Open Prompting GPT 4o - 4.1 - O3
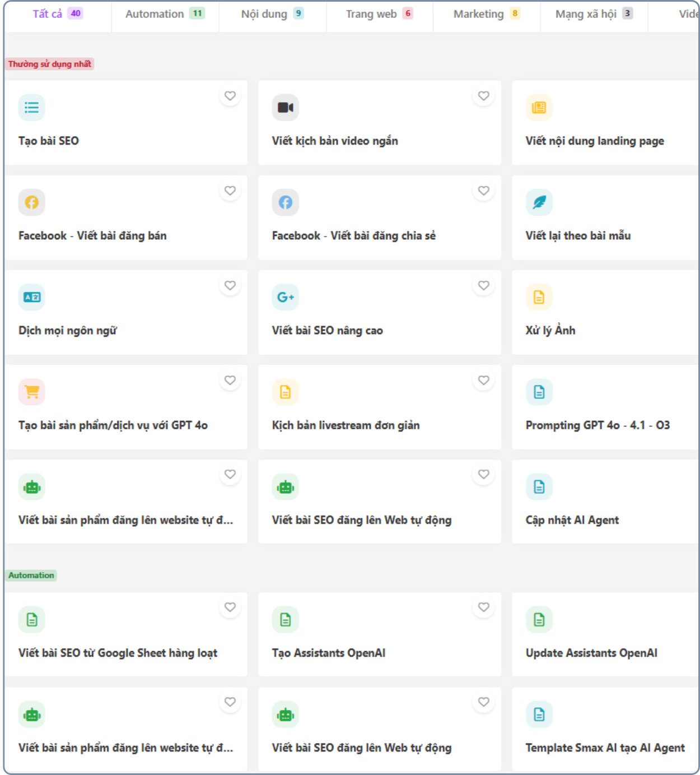Viewport: 700px width, 775px height. pos(598,425)
